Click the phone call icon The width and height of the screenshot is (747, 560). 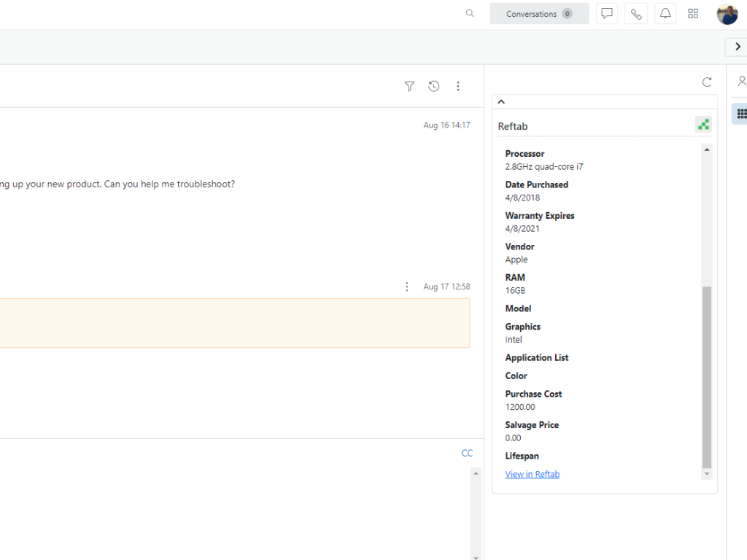[x=636, y=14]
